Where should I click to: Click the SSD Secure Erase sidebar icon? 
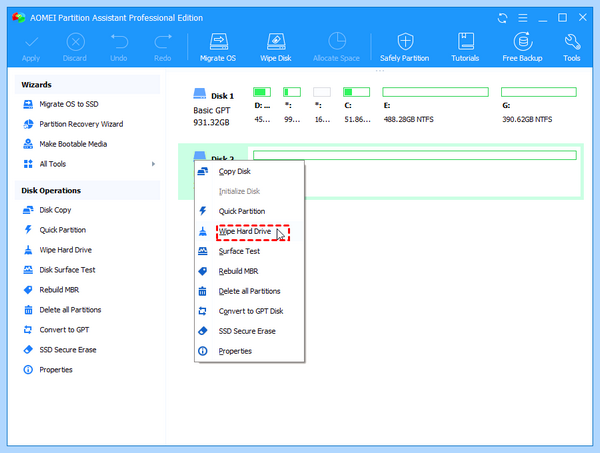pos(28,349)
